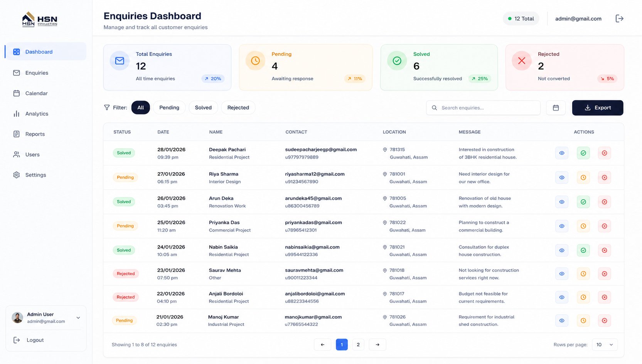View Manoj Kumar enquiry with eye icon
Image resolution: width=642 pixels, height=364 pixels.
point(562,320)
